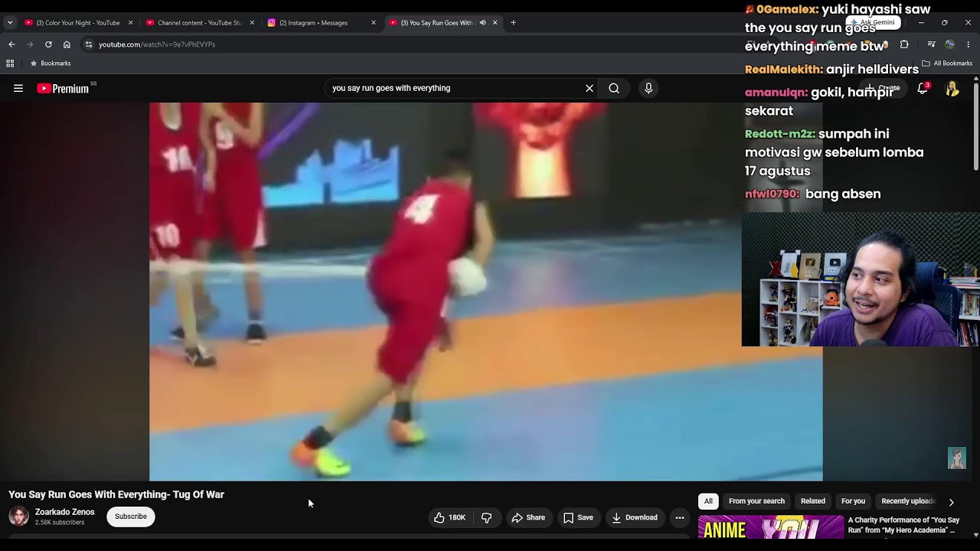Screen dimensions: 980x551
Task: Go forward in browser history
Action: (x=30, y=44)
